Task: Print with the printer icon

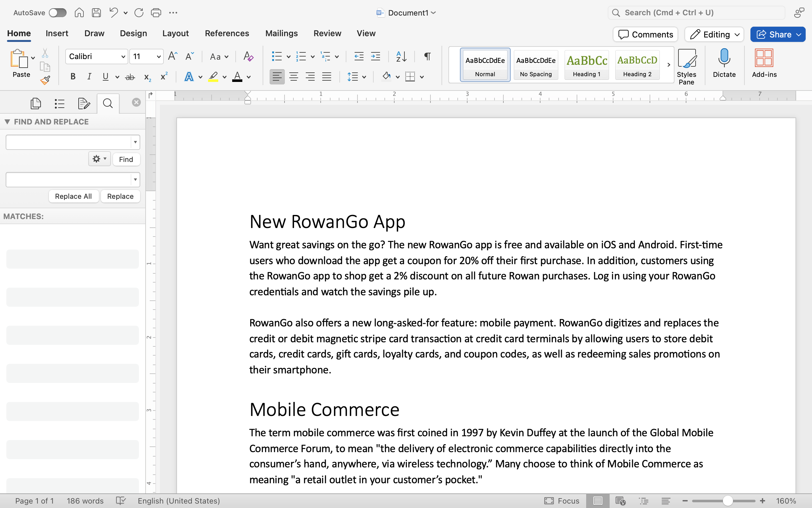Action: click(156, 13)
